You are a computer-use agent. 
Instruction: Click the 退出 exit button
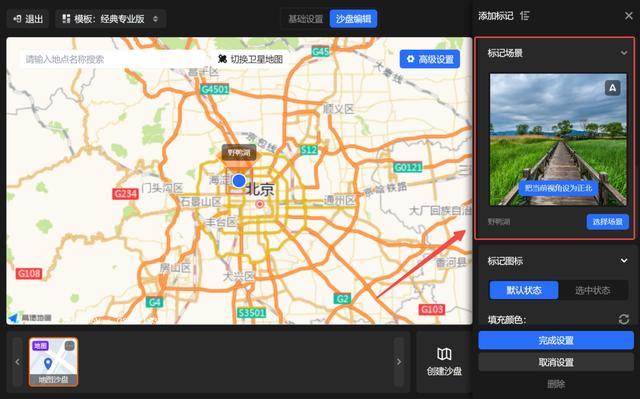tap(28, 19)
